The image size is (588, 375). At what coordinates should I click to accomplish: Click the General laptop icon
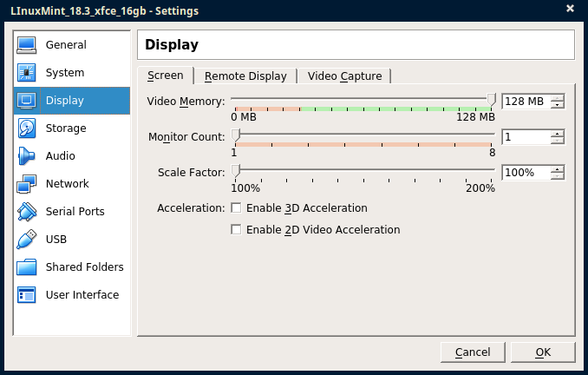coord(26,45)
